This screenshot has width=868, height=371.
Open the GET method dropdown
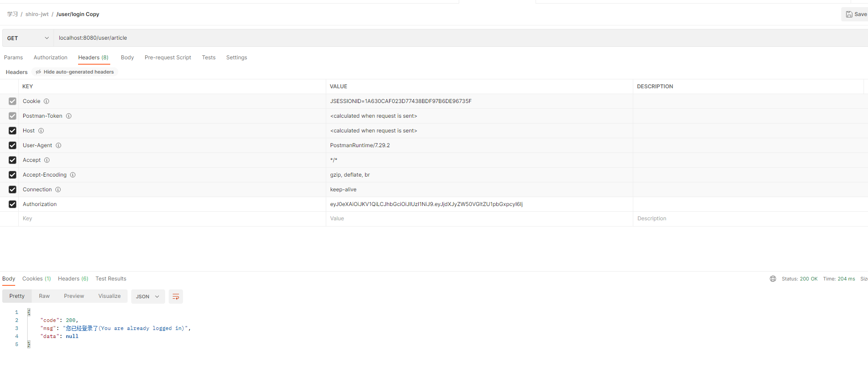click(28, 38)
